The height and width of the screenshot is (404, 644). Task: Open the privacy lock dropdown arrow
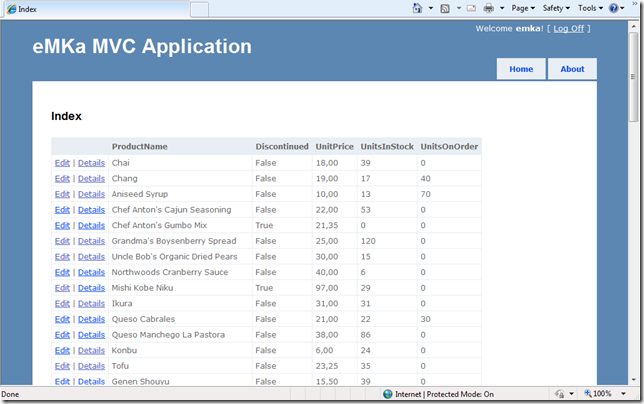point(571,394)
